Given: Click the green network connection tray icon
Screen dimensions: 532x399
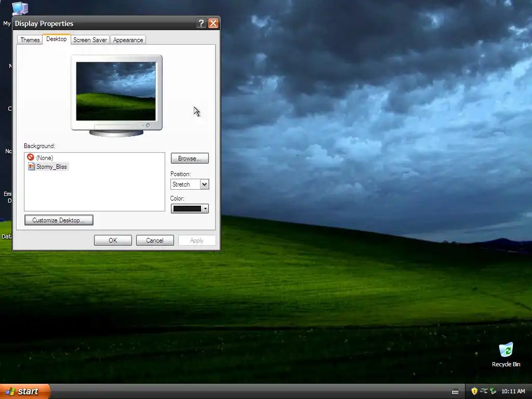Looking at the screenshot, I should coord(493,391).
